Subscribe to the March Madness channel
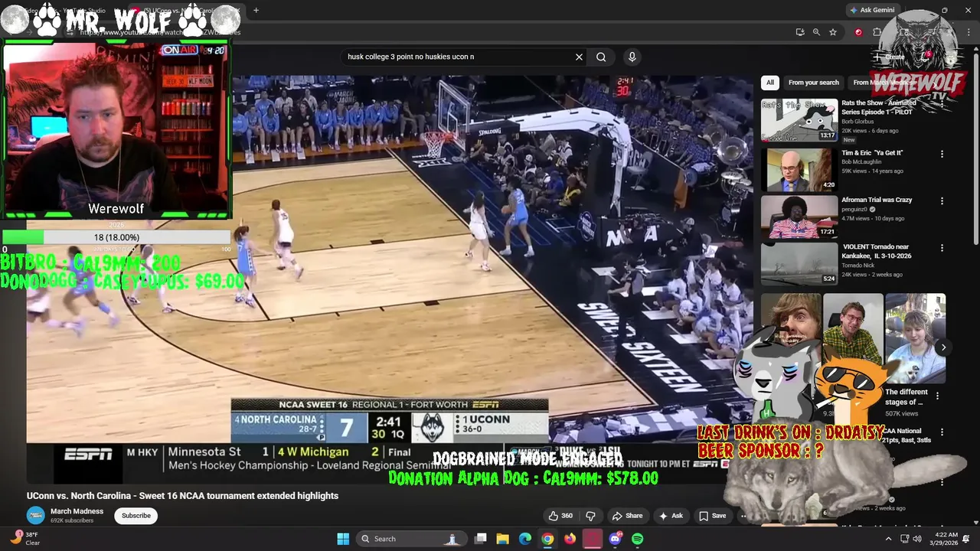 tap(136, 515)
